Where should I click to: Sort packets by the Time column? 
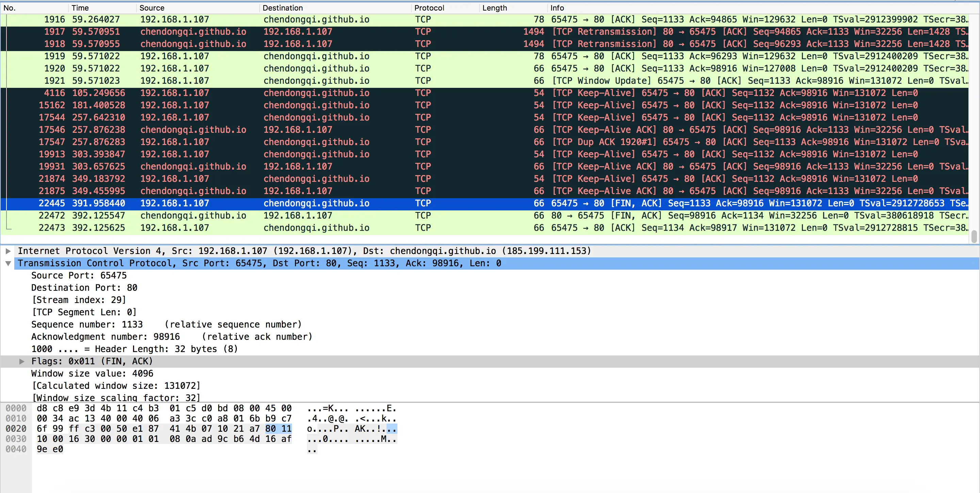click(x=80, y=8)
